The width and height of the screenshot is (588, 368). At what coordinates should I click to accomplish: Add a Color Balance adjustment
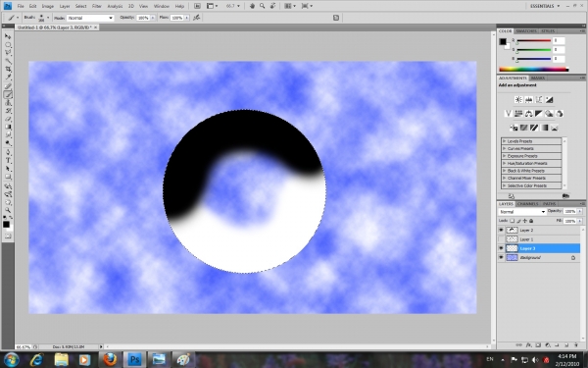click(x=529, y=114)
